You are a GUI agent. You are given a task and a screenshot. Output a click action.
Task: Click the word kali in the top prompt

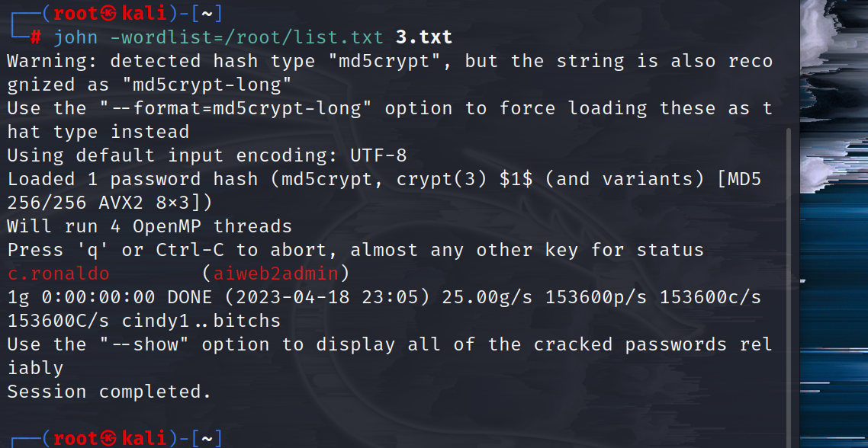point(143,13)
